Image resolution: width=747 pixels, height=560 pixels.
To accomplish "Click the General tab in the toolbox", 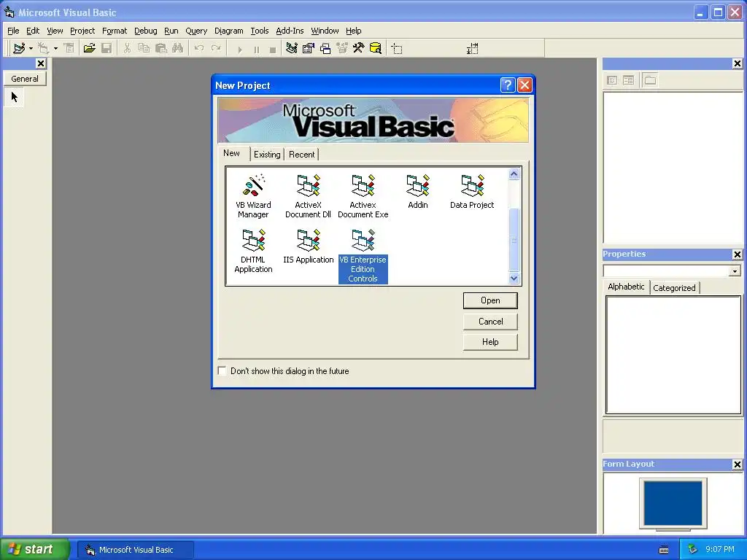I will click(25, 79).
